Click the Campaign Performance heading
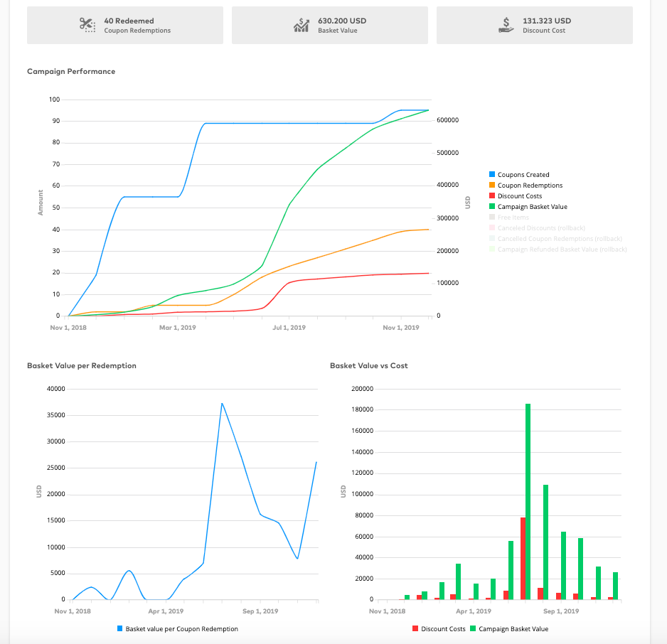The image size is (667, 644). 71,71
